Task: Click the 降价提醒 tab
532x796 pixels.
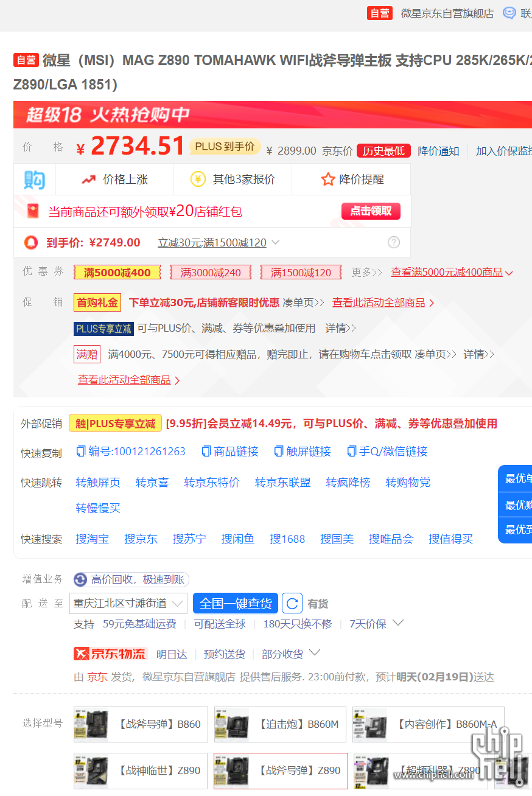Action: point(351,180)
